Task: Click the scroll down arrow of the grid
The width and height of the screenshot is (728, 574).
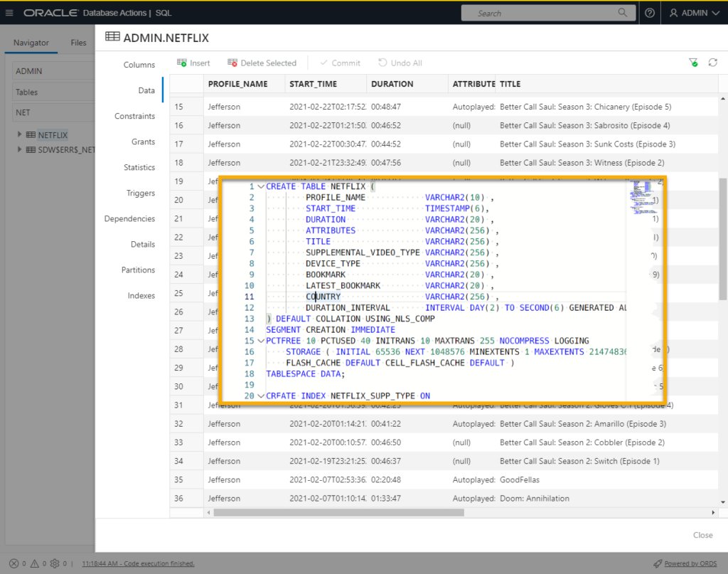Action: (723, 502)
